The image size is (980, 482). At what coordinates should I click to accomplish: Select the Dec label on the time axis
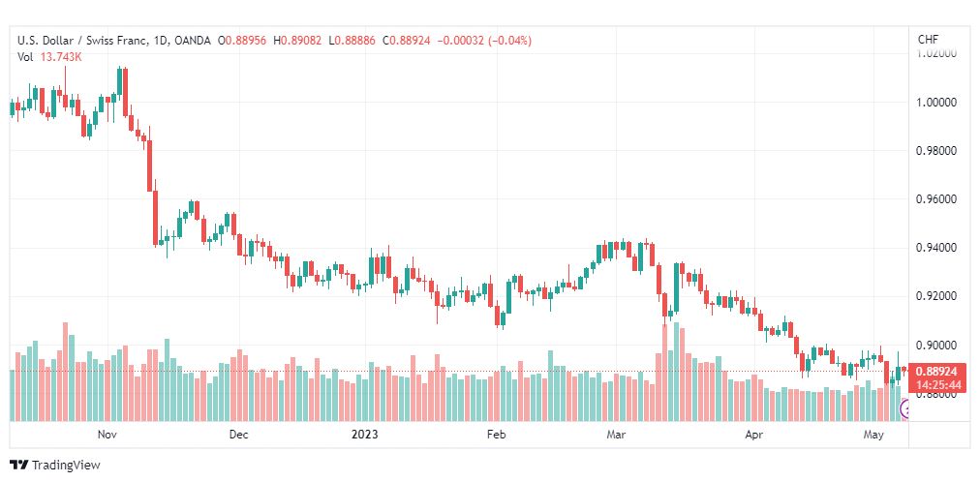tap(238, 435)
